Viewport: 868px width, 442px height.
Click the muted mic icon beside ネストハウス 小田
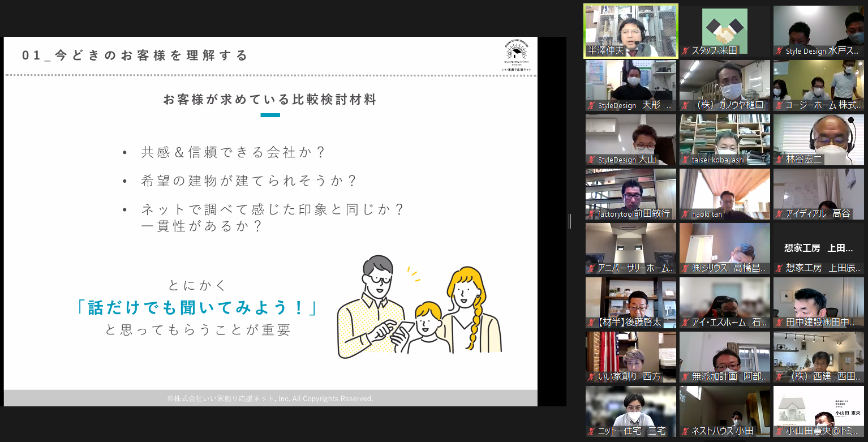tap(686, 431)
